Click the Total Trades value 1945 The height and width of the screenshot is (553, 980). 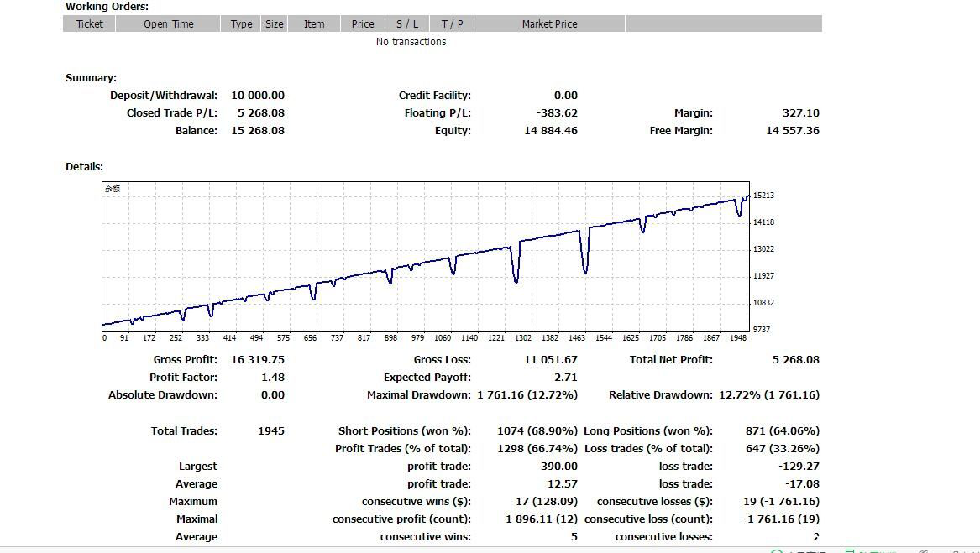coord(270,431)
